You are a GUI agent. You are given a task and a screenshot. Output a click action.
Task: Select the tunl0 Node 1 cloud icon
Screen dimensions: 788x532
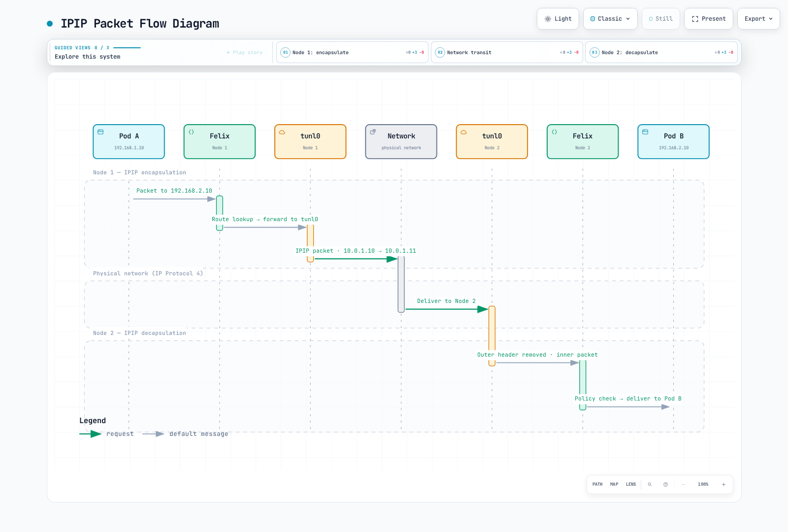tap(282, 132)
